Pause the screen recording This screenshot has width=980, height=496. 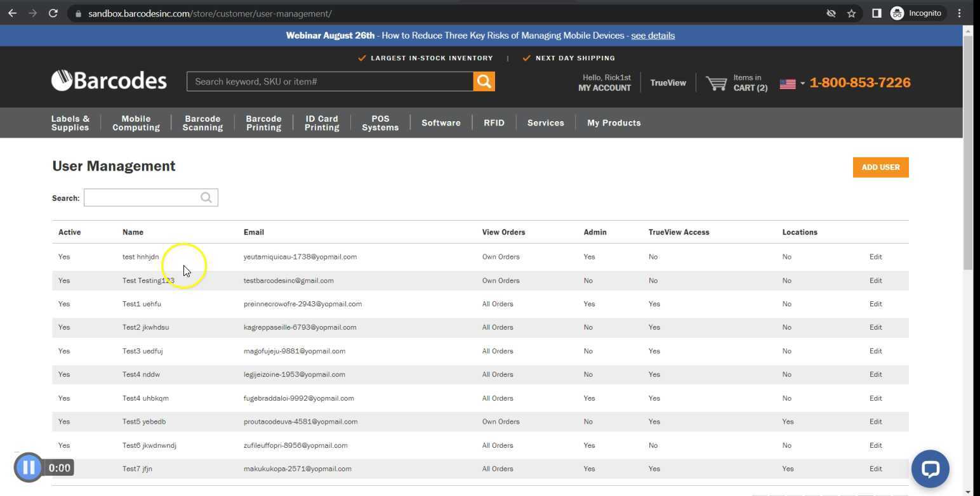(29, 468)
